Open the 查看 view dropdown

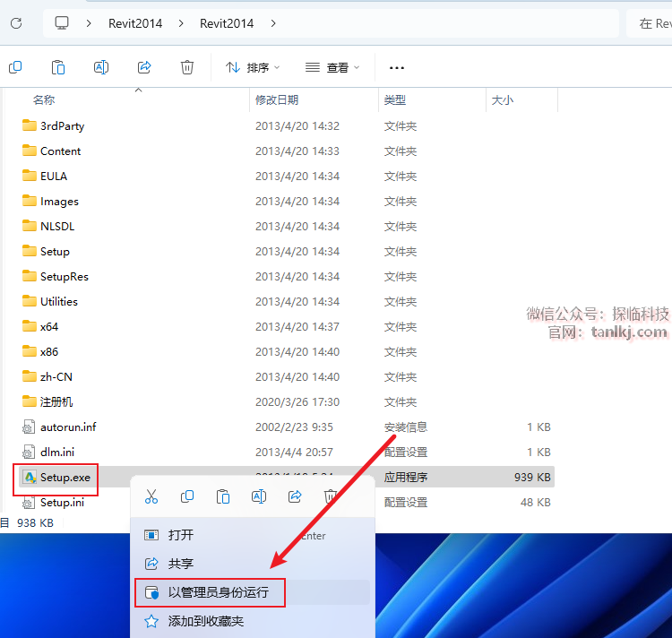(332, 67)
